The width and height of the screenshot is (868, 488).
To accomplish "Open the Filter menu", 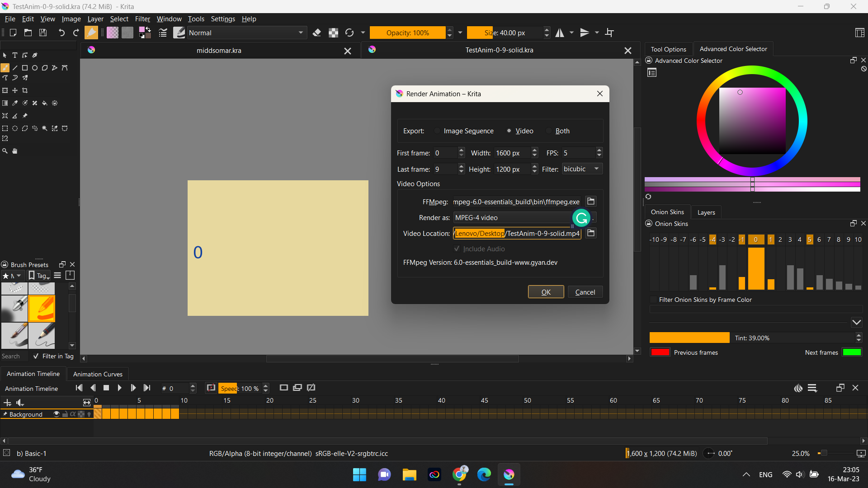I will tap(142, 19).
